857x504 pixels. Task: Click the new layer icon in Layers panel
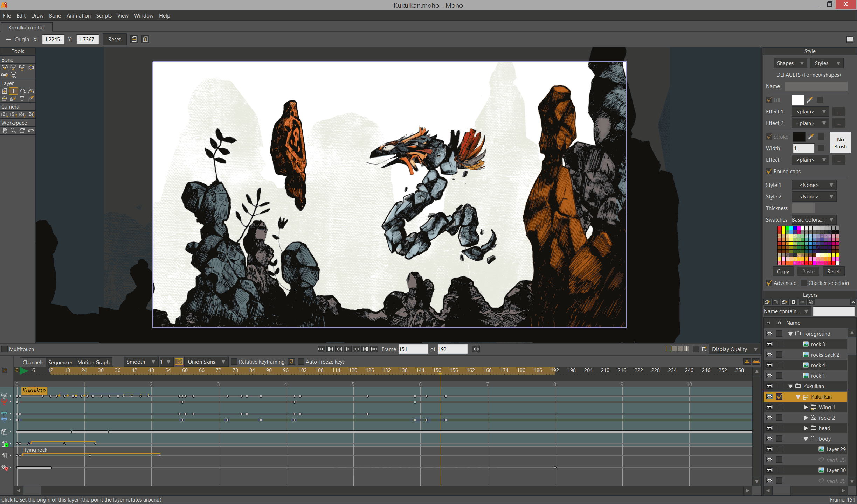point(767,302)
